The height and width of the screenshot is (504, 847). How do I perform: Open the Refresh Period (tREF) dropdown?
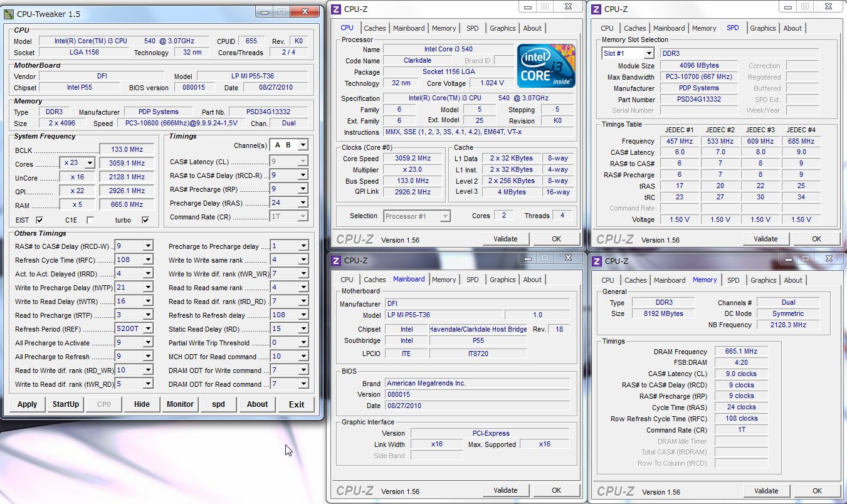(148, 328)
